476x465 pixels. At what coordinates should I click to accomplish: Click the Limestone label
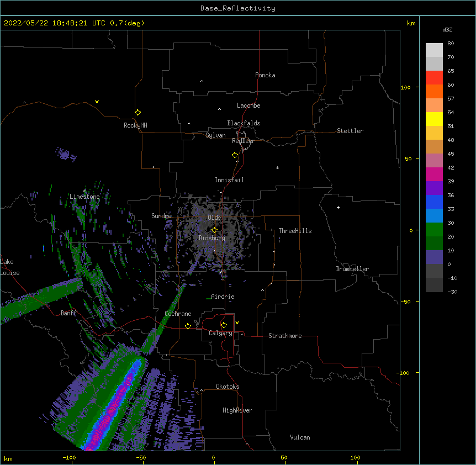[x=84, y=197]
